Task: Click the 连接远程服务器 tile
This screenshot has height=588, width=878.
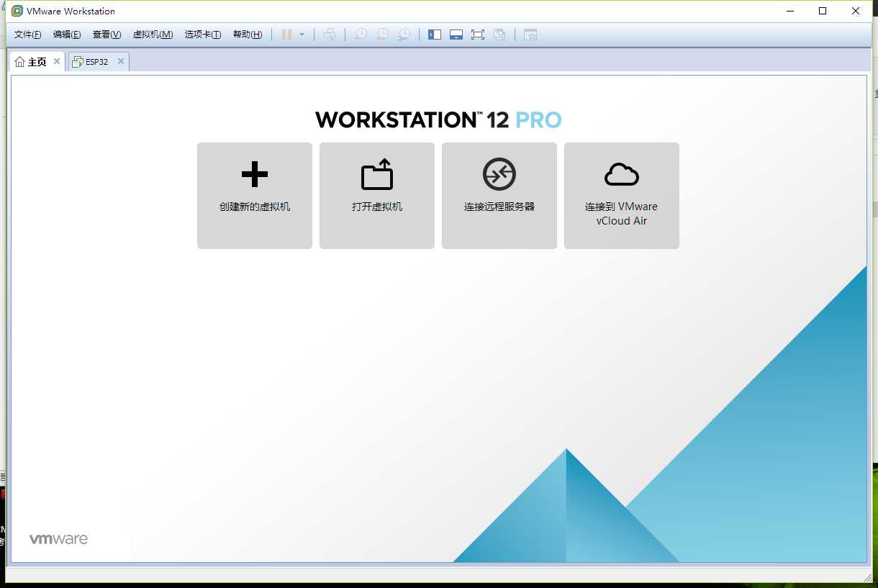Action: (499, 196)
